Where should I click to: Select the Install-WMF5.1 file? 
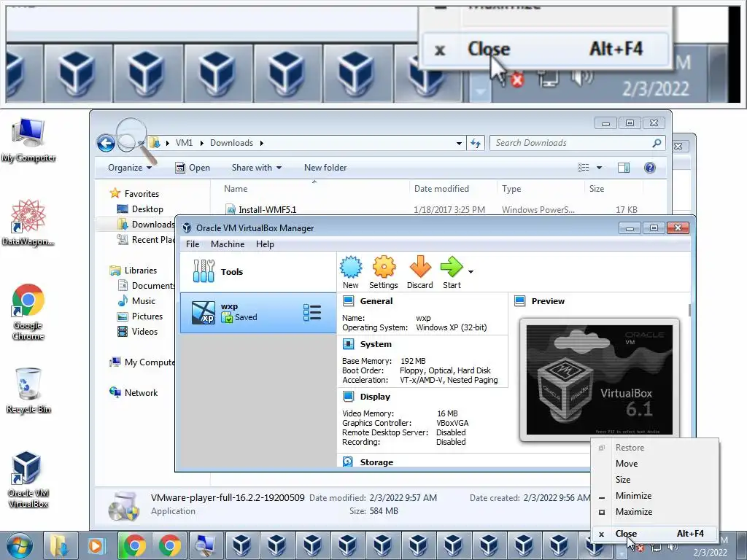point(267,209)
